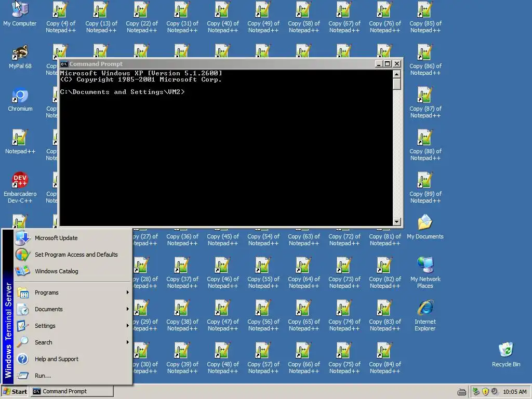Select Copy (65) of Notepad++ shortcut
The width and height of the screenshot is (532, 399).
click(303, 315)
